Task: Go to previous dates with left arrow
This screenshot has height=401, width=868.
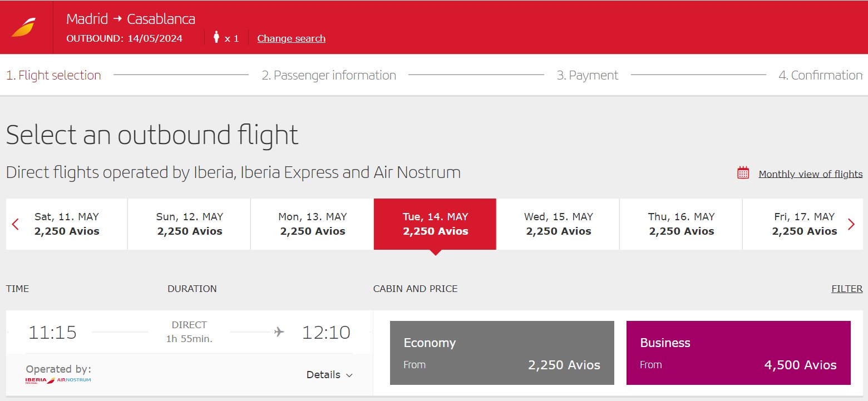Action: (x=16, y=224)
